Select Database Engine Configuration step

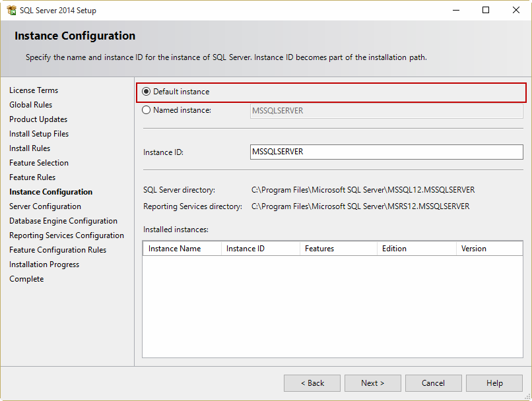[x=63, y=221]
